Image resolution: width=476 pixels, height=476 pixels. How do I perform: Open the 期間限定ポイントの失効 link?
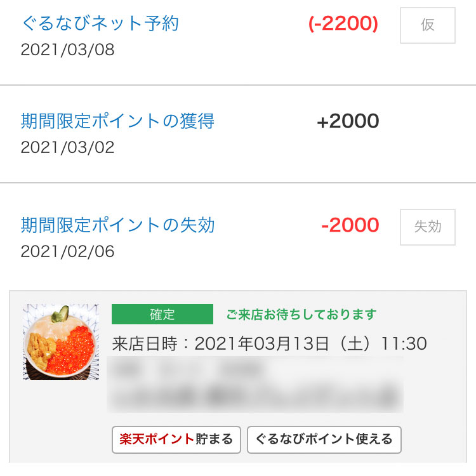coord(118,225)
